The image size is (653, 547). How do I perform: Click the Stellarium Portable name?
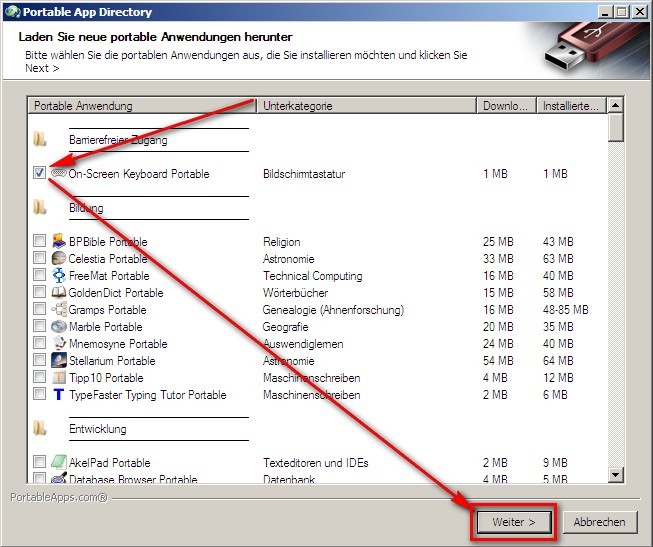(112, 361)
